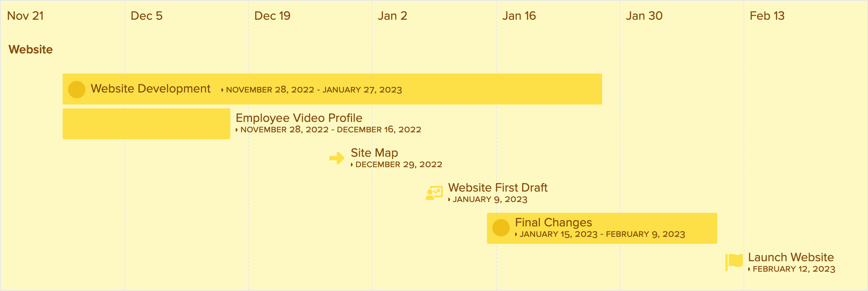Click the Website Development task title
This screenshot has width=868, height=291.
(x=151, y=89)
